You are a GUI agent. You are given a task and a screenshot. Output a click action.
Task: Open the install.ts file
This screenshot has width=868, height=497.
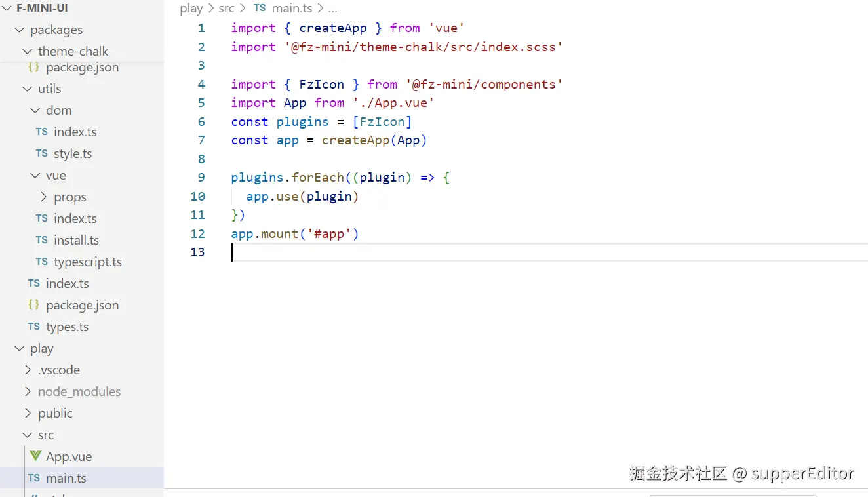click(68, 240)
